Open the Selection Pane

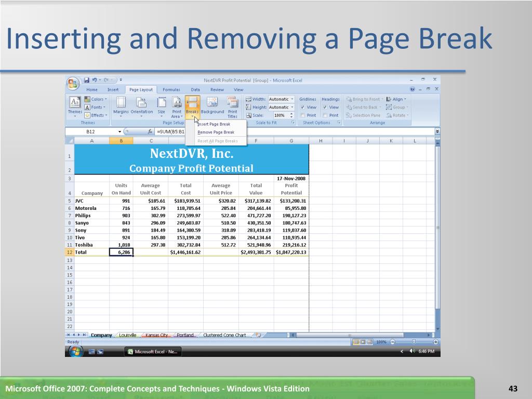tap(363, 115)
